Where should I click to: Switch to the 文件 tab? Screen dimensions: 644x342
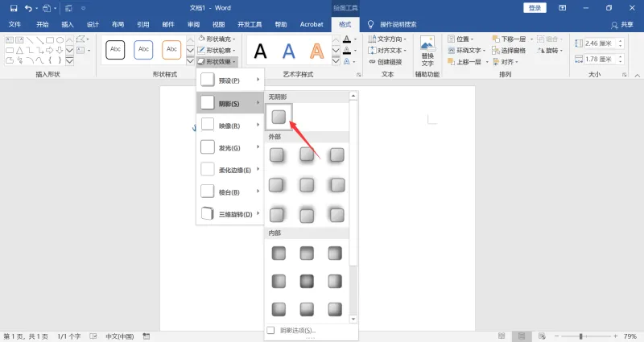tap(14, 24)
